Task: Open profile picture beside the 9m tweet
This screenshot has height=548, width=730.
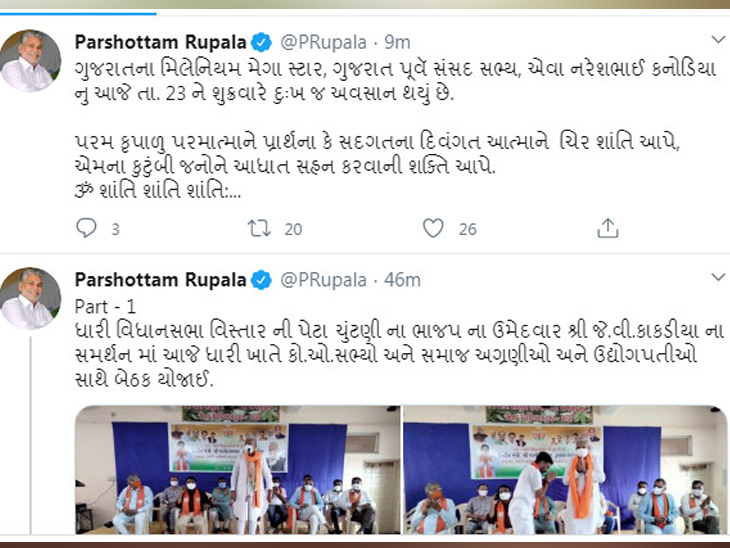Action: click(x=30, y=61)
